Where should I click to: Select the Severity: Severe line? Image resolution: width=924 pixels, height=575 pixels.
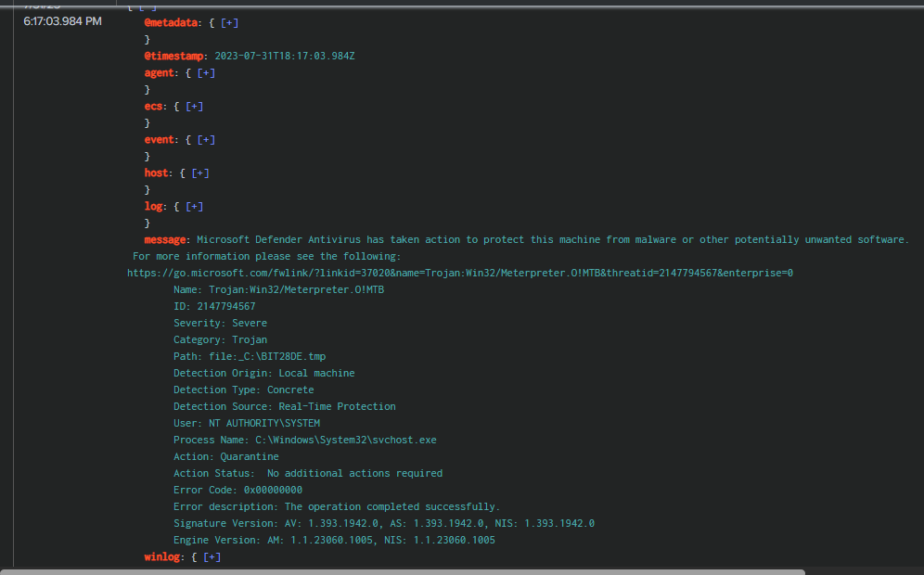(x=221, y=323)
